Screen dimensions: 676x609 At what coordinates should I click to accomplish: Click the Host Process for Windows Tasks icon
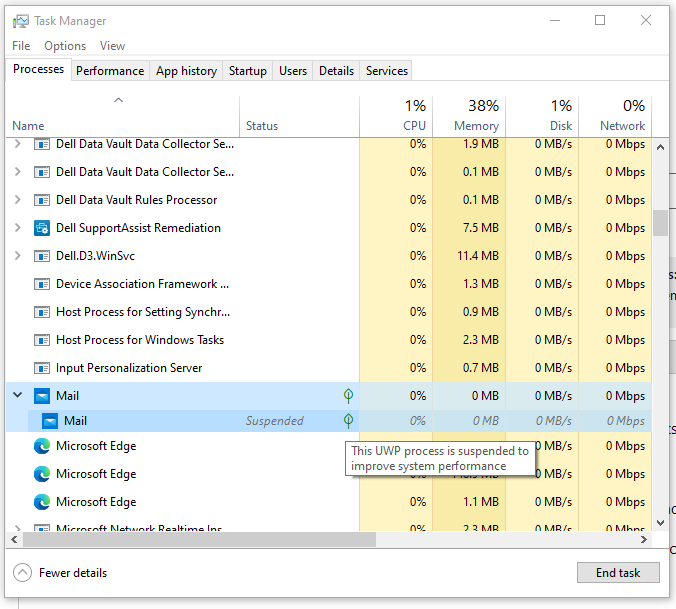point(42,340)
